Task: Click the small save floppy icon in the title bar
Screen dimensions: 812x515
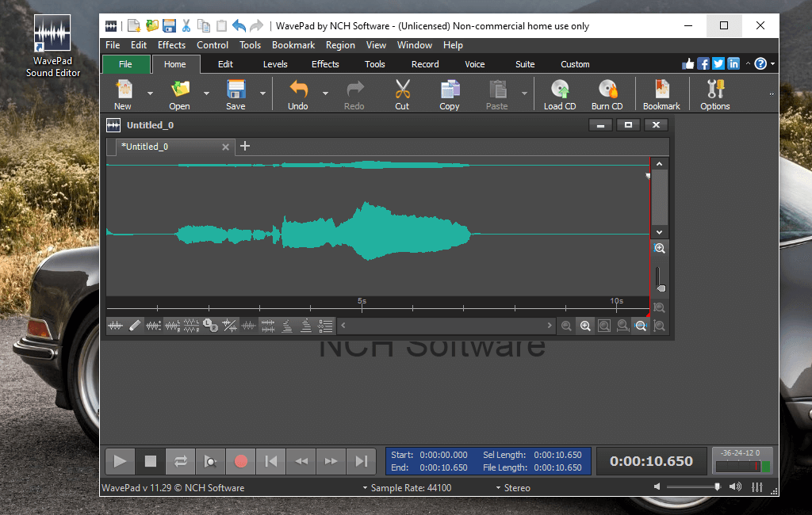Action: click(x=169, y=26)
